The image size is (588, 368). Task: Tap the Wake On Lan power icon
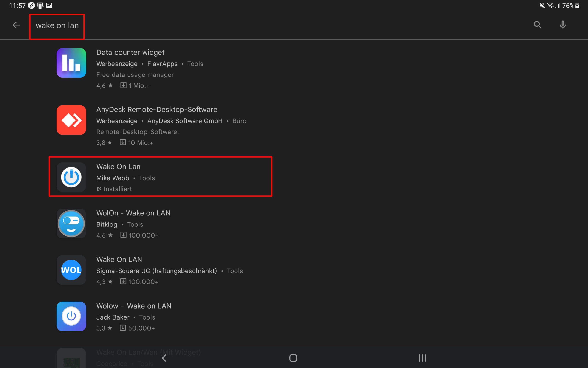coord(71,177)
